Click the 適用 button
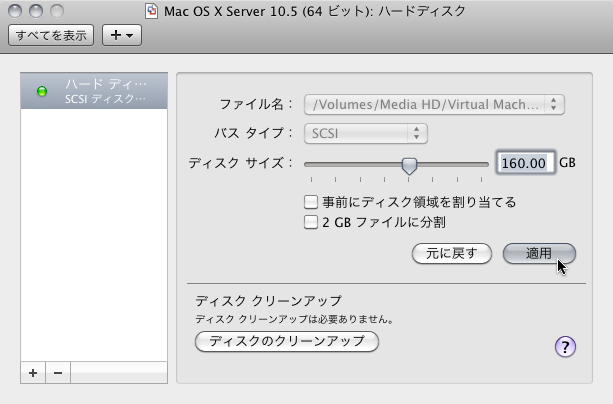The height and width of the screenshot is (404, 613). coord(539,253)
